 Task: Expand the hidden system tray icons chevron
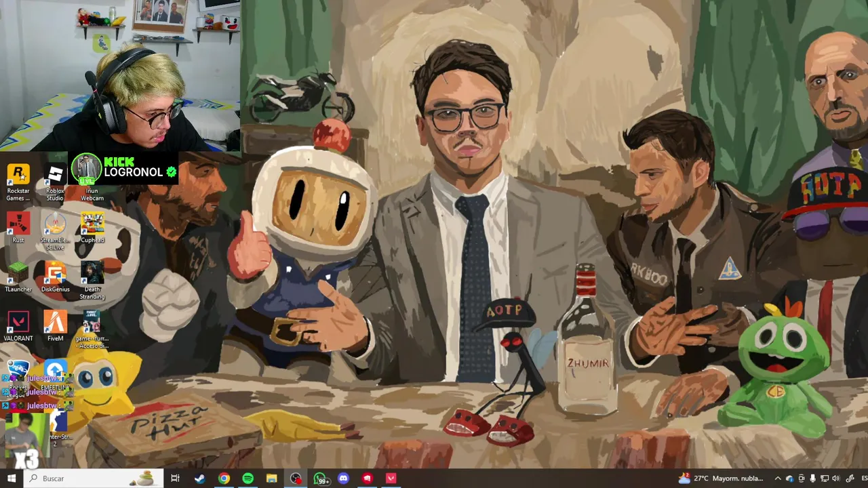click(x=778, y=479)
